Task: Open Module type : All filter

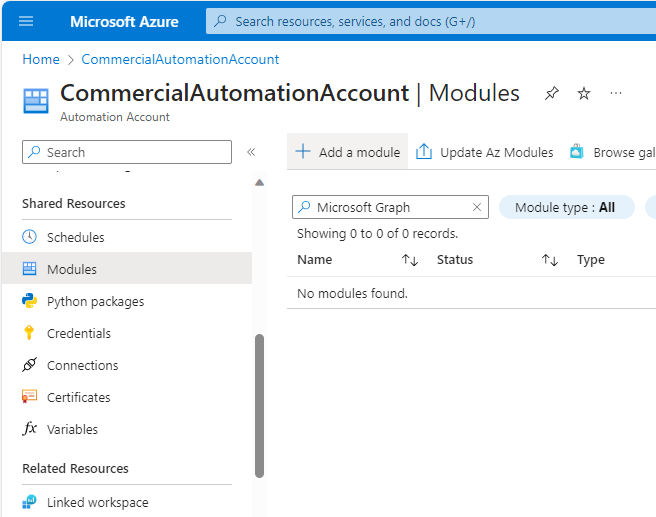Action: pos(566,207)
